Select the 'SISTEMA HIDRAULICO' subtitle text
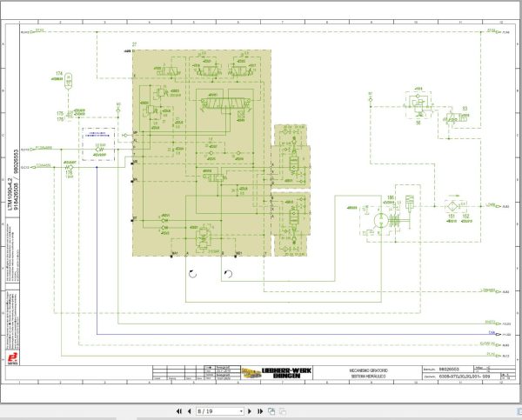This screenshot has width=522, height=420. pos(369,376)
